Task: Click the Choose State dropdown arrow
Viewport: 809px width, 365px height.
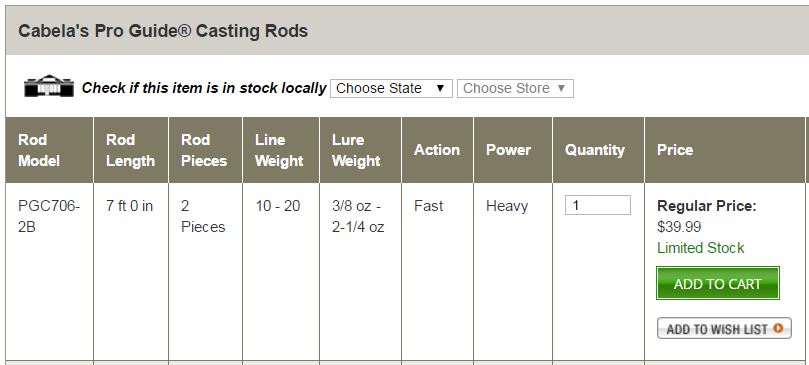Action: click(440, 88)
